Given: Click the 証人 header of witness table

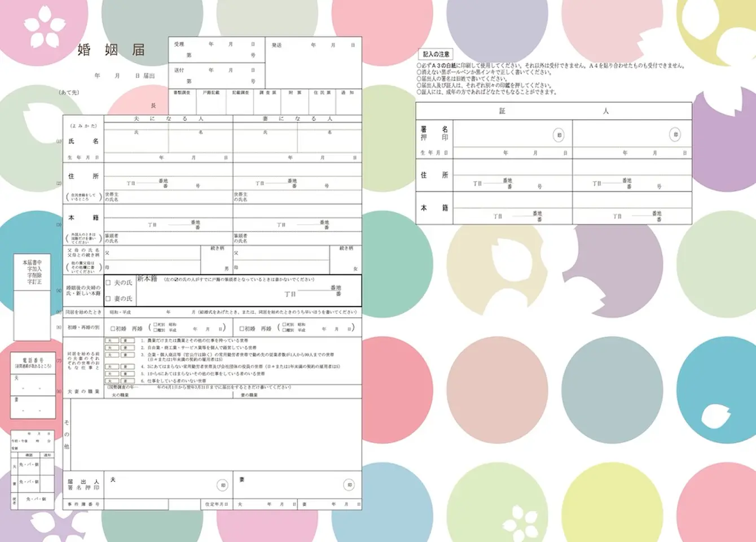Looking at the screenshot, I should coord(553,111).
